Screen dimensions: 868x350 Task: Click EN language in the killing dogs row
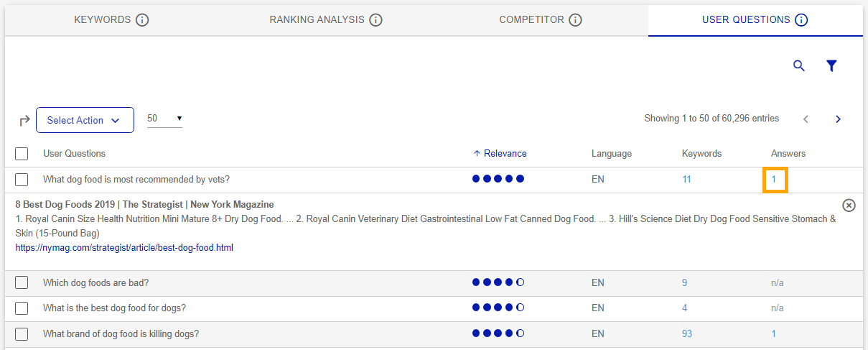(598, 334)
